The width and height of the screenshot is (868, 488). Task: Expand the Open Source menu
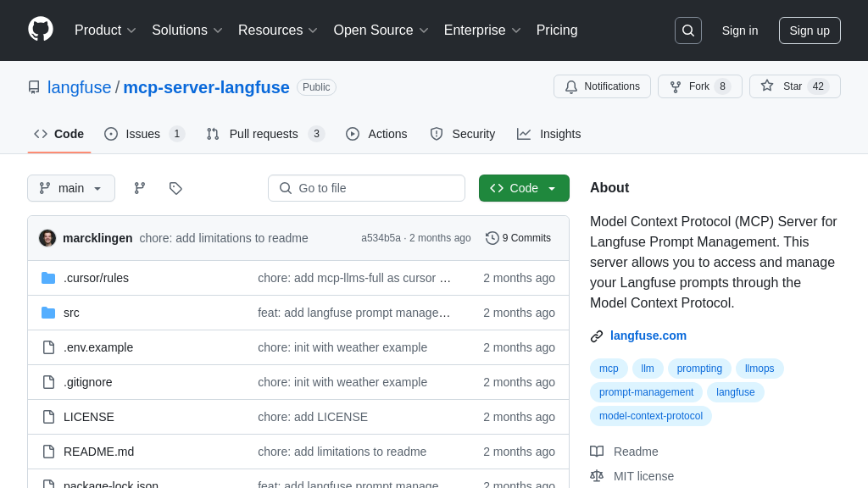pyautogui.click(x=381, y=30)
